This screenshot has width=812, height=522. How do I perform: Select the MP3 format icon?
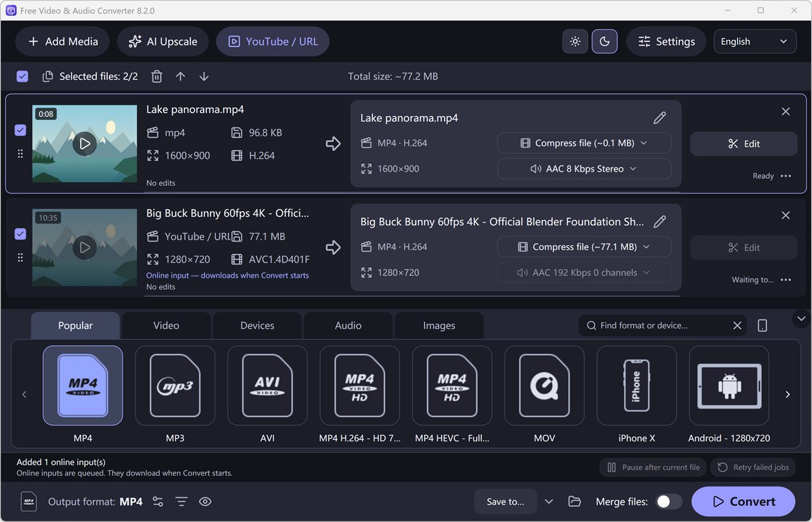(175, 386)
